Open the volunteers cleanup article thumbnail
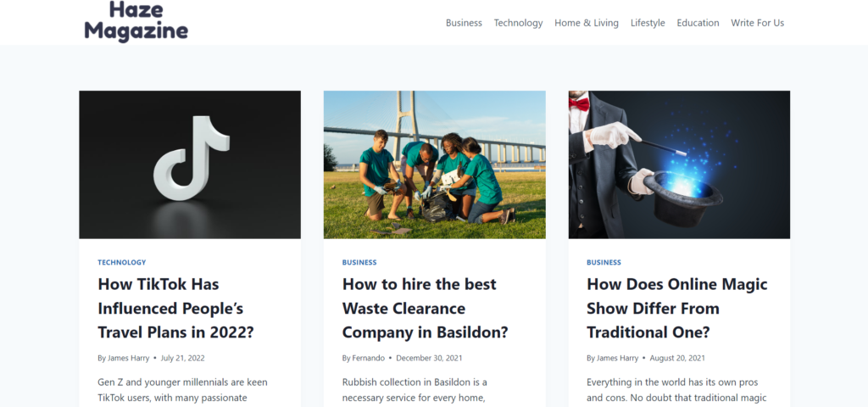 (435, 164)
